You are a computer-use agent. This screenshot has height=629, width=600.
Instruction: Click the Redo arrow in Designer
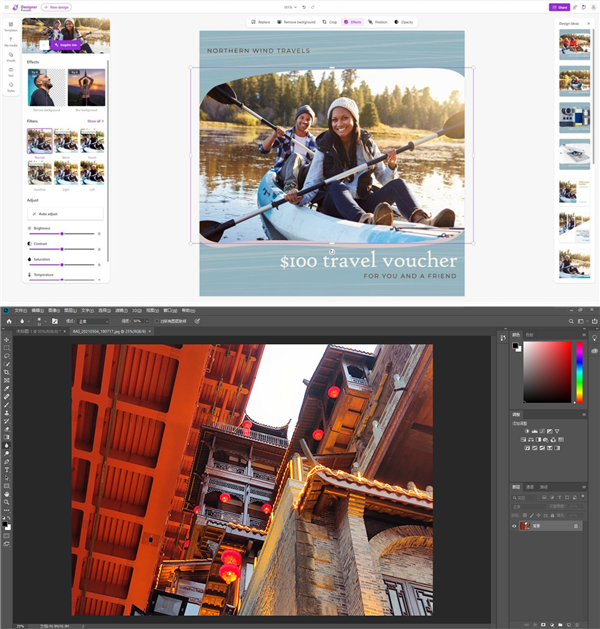pos(313,7)
